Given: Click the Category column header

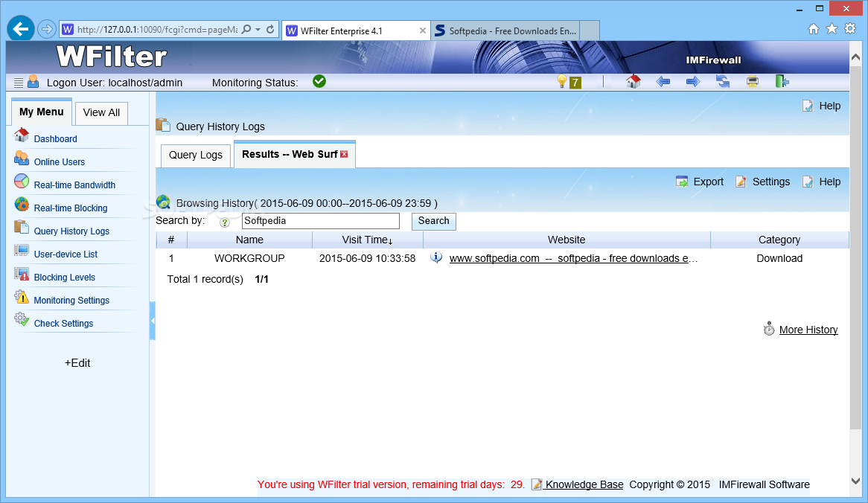Looking at the screenshot, I should [779, 240].
